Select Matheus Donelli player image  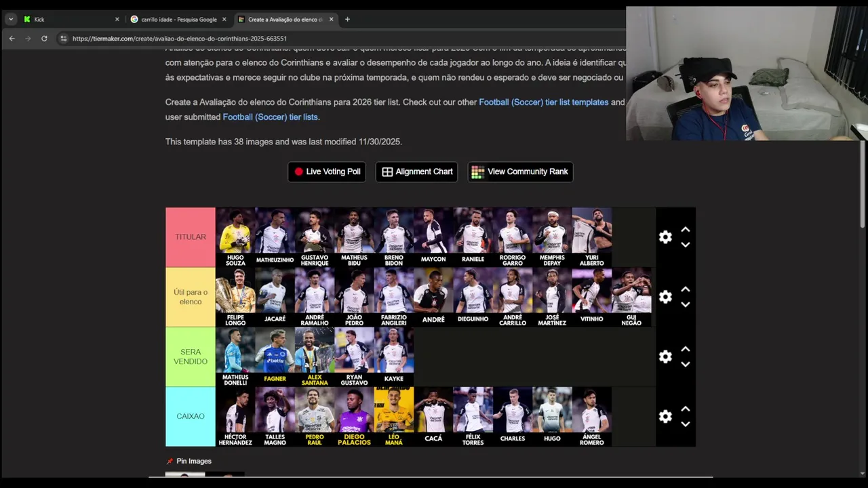[x=235, y=357]
